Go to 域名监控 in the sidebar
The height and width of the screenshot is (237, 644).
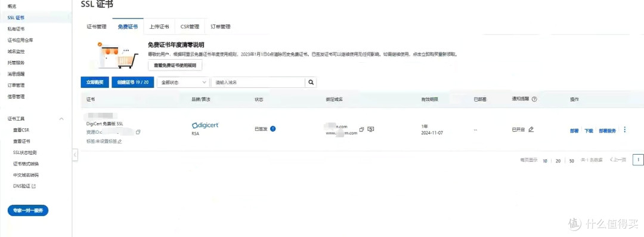point(16,51)
